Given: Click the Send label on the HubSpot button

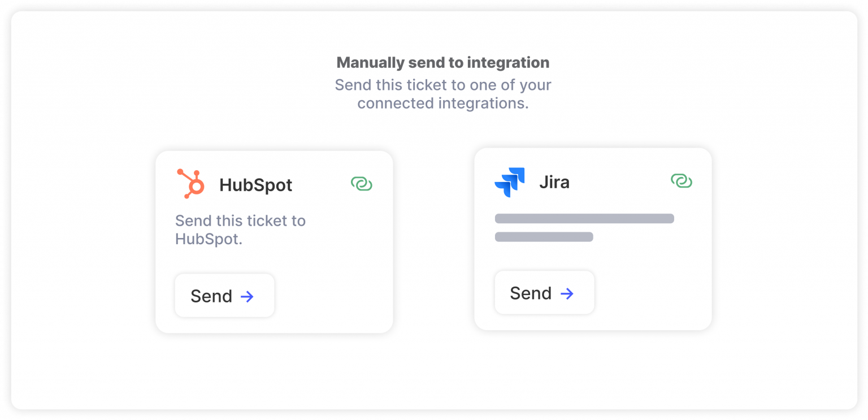Looking at the screenshot, I should pyautogui.click(x=211, y=295).
